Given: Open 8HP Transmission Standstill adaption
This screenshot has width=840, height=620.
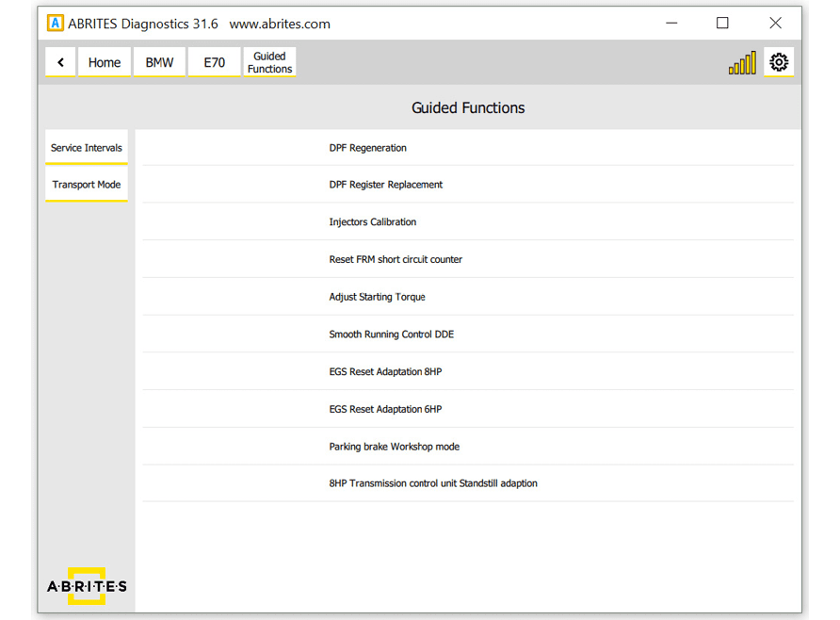Looking at the screenshot, I should [x=433, y=483].
